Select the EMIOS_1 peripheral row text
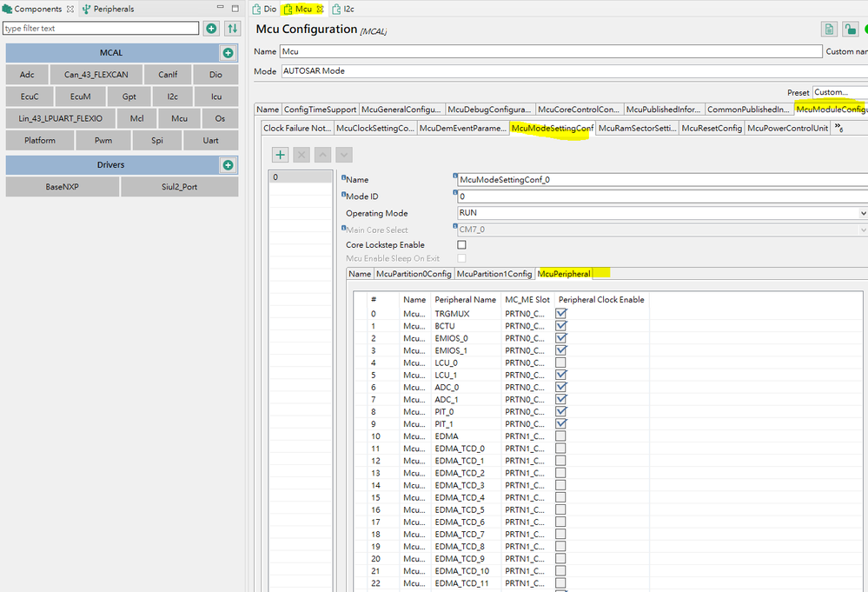The height and width of the screenshot is (592, 868). (451, 350)
